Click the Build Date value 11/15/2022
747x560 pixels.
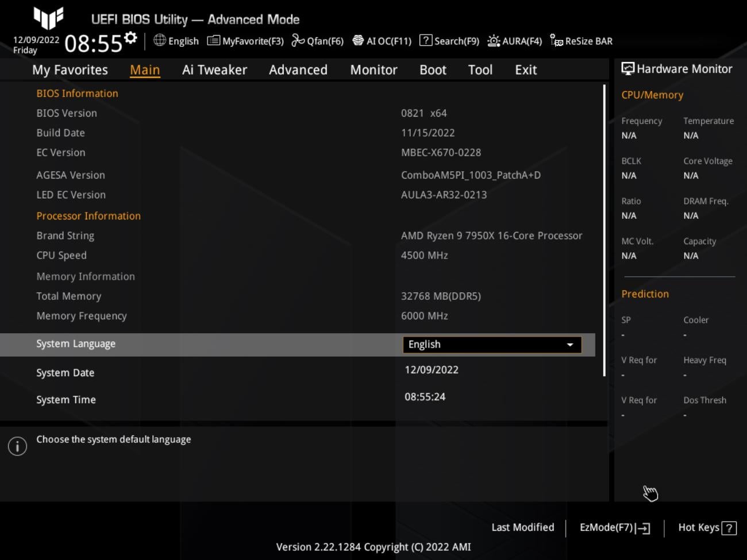point(428,133)
